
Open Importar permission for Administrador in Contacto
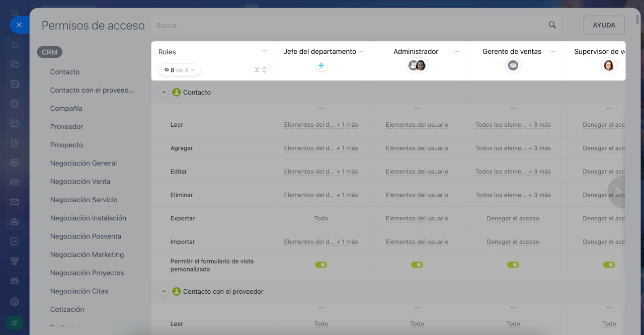pyautogui.click(x=417, y=242)
